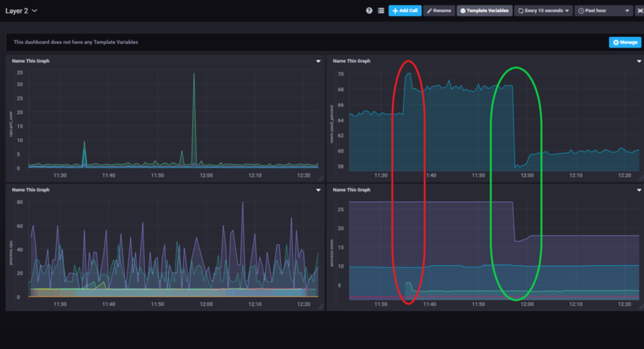Click the resize handle on cpu.pct_user graph
Image resolution: width=644 pixels, height=349 pixels.
pyautogui.click(x=321, y=178)
